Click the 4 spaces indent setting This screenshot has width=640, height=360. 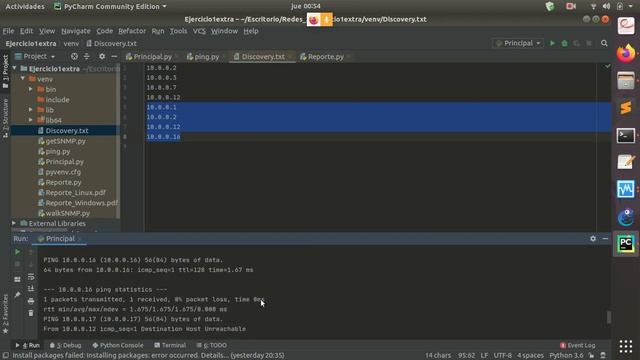click(x=530, y=356)
